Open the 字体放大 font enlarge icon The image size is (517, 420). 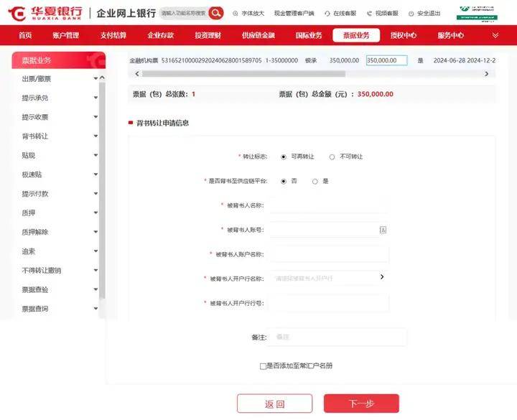pos(236,14)
